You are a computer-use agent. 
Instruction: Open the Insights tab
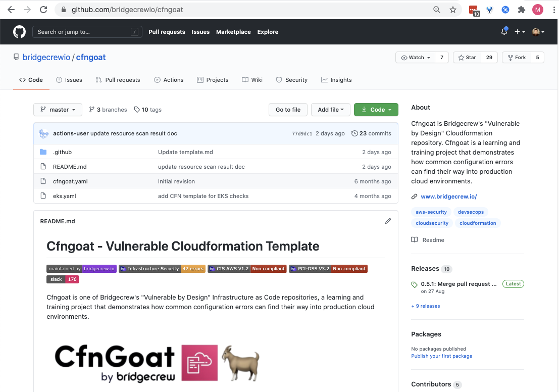(336, 80)
